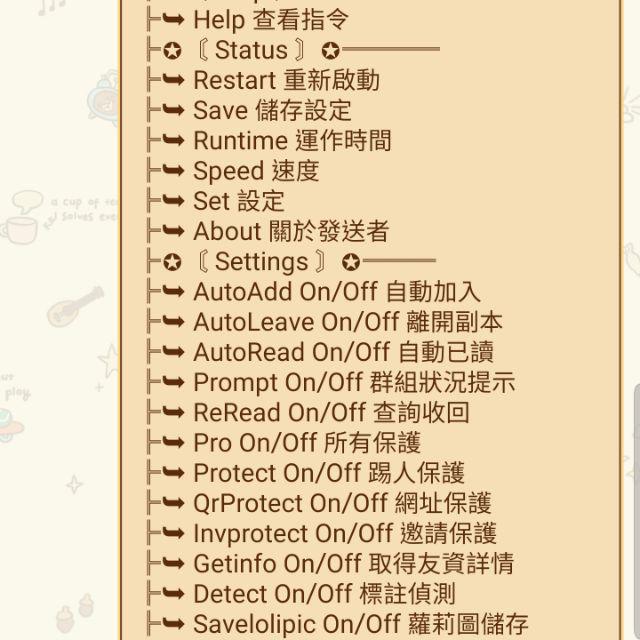
Task: Click the arrow icon beside Help 查看指令
Action: 173,19
